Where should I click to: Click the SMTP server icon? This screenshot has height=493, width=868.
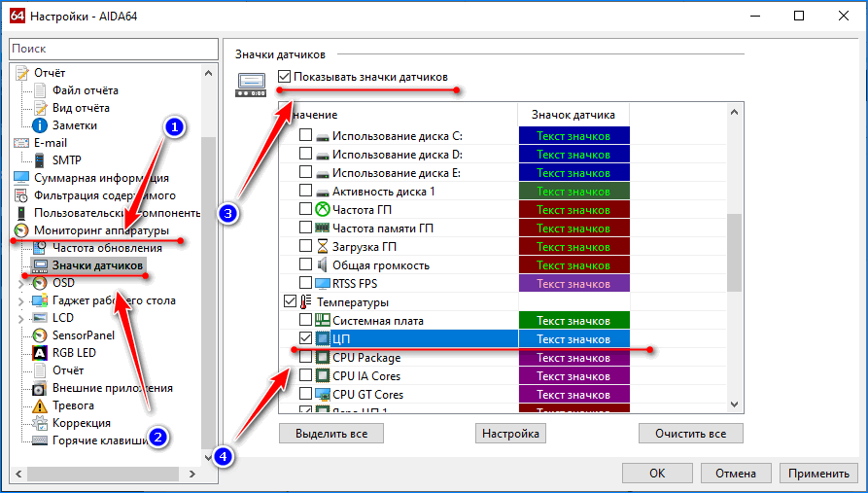click(x=41, y=160)
